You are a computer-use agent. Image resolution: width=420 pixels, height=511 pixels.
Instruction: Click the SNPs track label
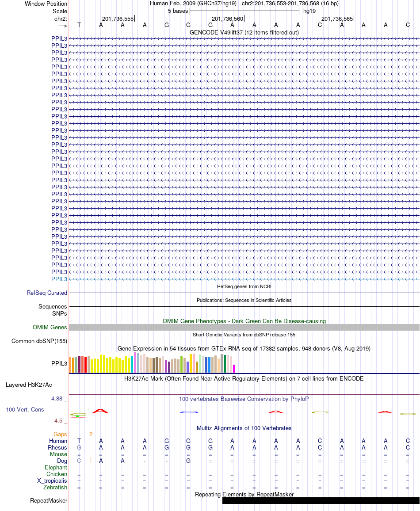pos(59,313)
